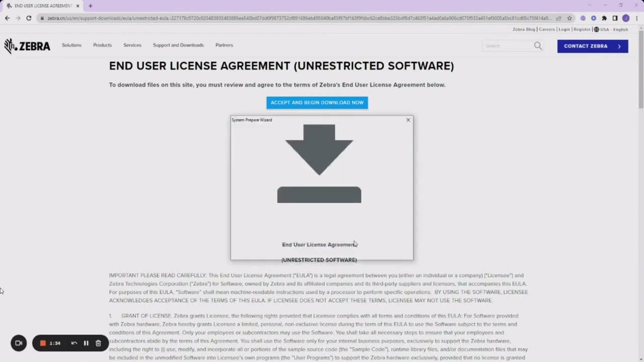Open the Services menu
This screenshot has height=362, width=644.
pos(132,45)
